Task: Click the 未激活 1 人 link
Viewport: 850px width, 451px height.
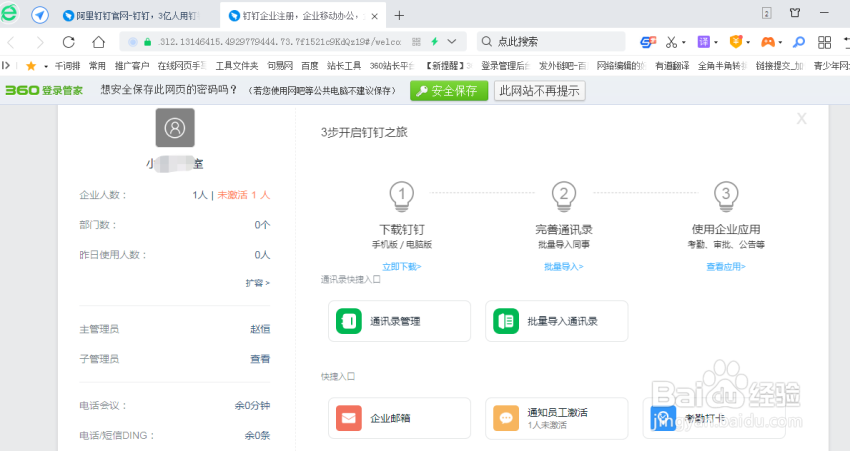Action: pyautogui.click(x=243, y=195)
